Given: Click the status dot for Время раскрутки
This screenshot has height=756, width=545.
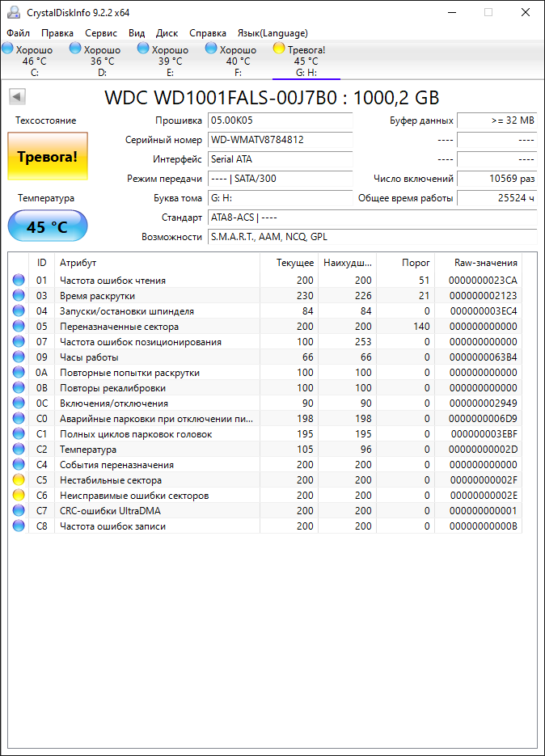Looking at the screenshot, I should (19, 295).
